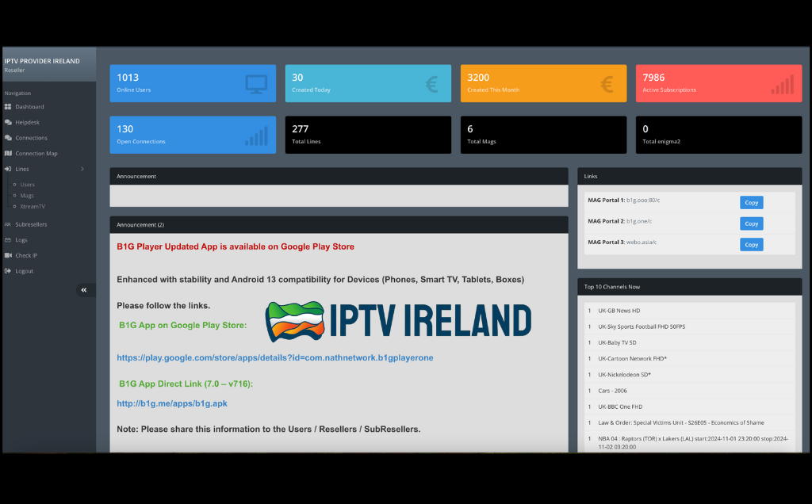The width and height of the screenshot is (812, 504).
Task: Click the 'Announcement (2)' panel header
Action: [x=339, y=224]
